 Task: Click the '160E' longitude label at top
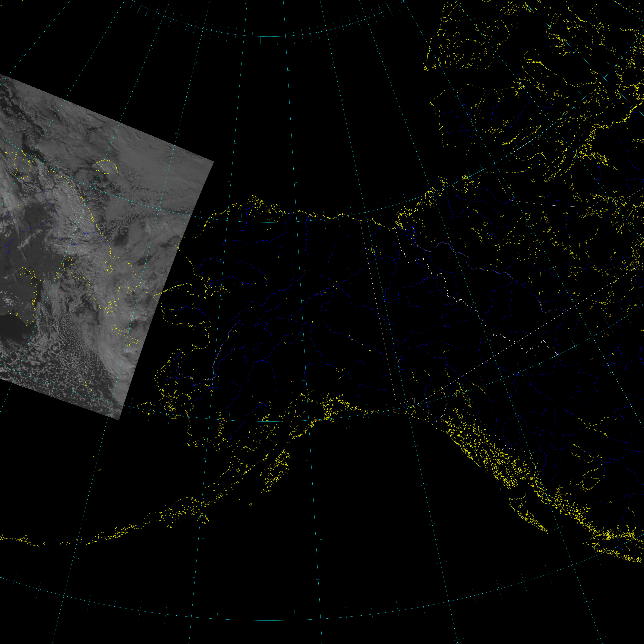click(x=70, y=1)
